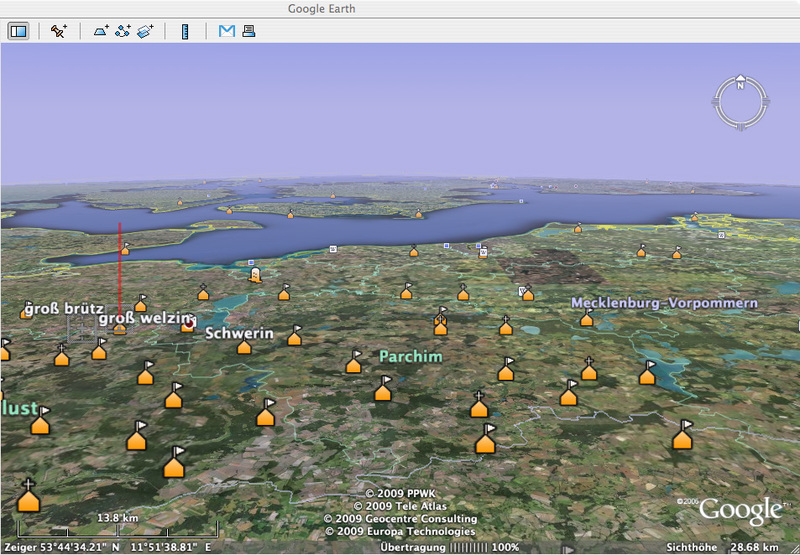Click the Schwerin city label
Viewport: 800px width, 555px height.
(239, 333)
